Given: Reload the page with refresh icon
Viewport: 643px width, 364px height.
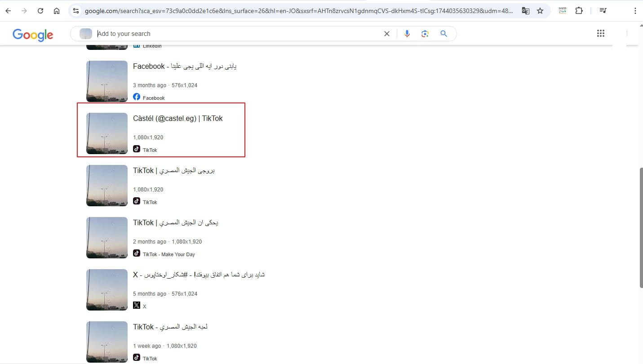Looking at the screenshot, I should click(40, 11).
